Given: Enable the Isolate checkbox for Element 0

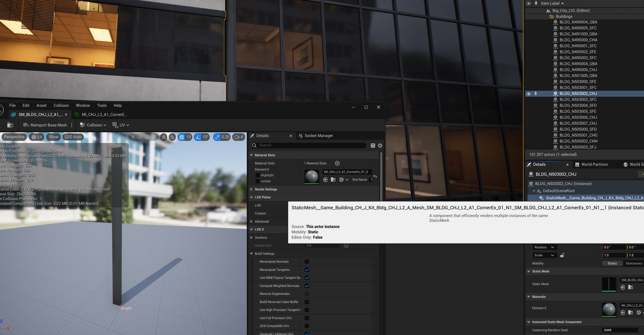Looking at the screenshot, I should click(x=257, y=181).
